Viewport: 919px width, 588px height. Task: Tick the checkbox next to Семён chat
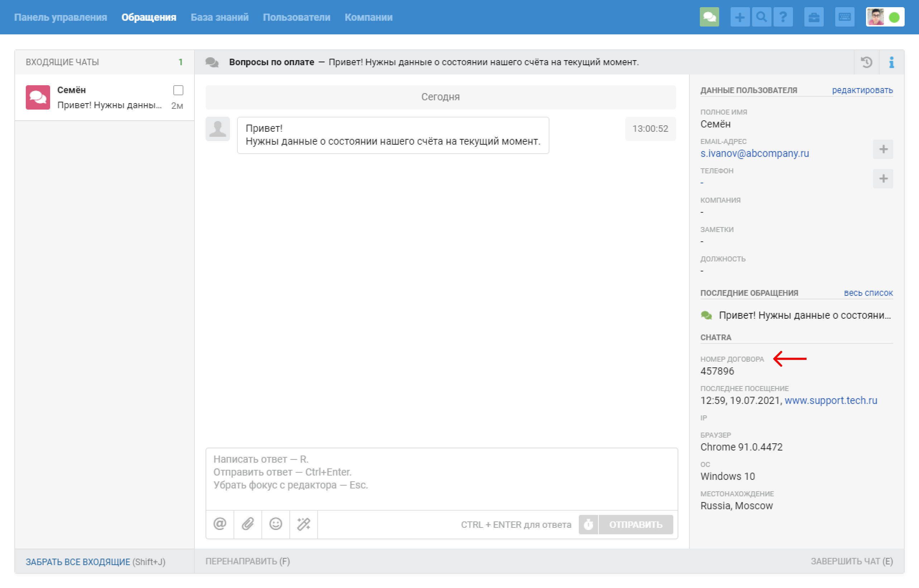click(x=178, y=90)
